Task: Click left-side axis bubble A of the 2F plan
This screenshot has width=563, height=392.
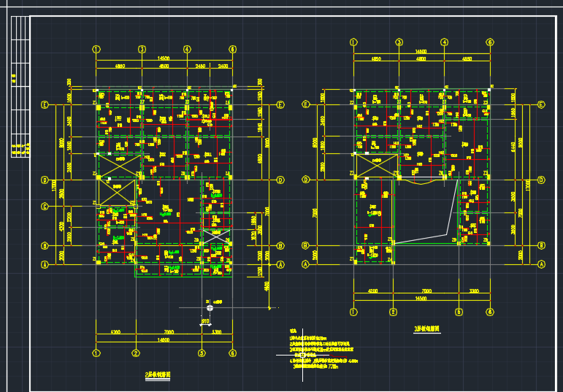Action: (x=45, y=264)
